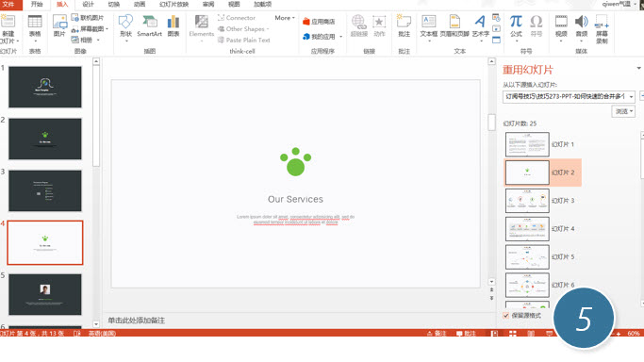Select slide 1 thumbnail in left panel

point(45,87)
